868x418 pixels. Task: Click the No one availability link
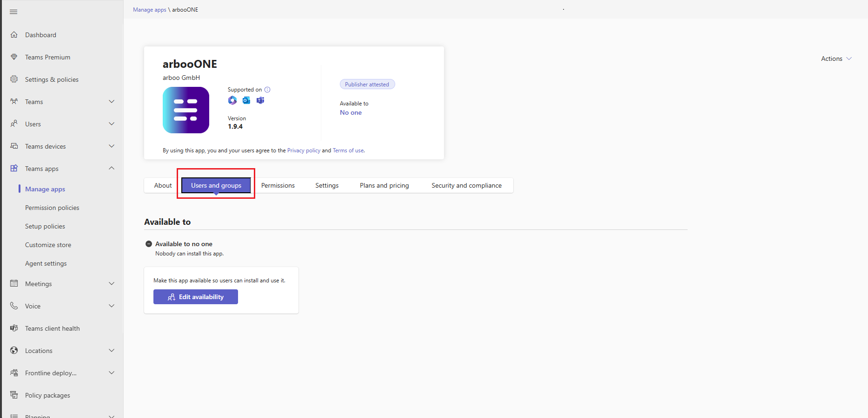[x=351, y=112]
